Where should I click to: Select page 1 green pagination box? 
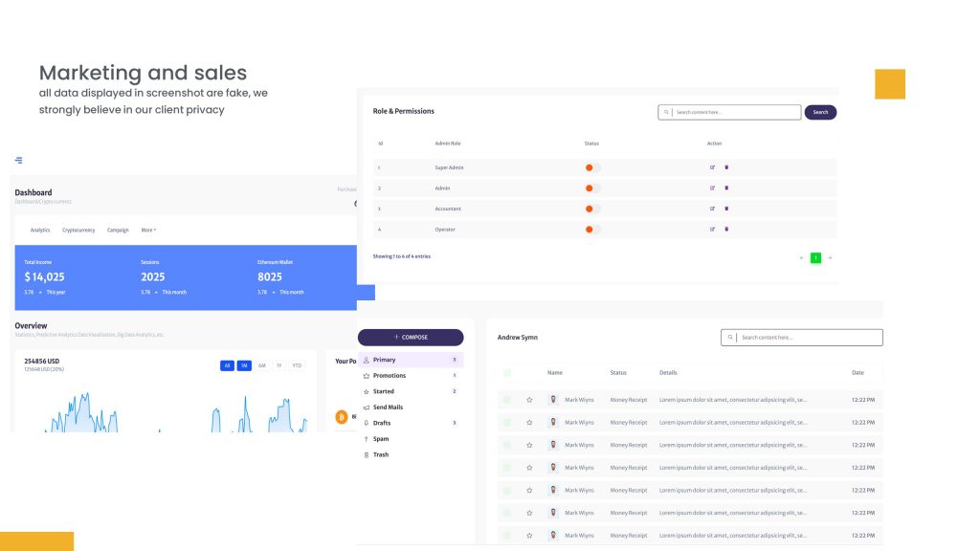pos(815,257)
